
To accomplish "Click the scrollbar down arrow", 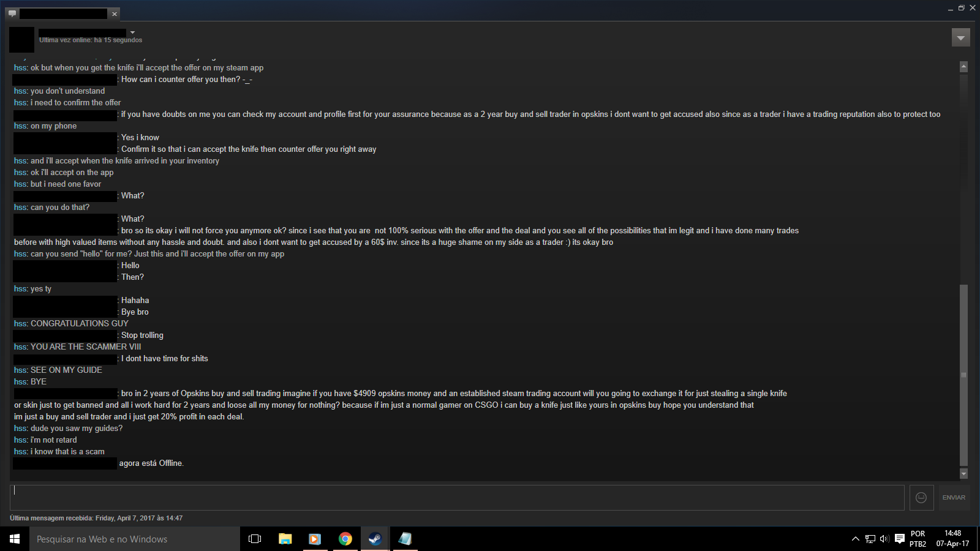I will pyautogui.click(x=963, y=473).
